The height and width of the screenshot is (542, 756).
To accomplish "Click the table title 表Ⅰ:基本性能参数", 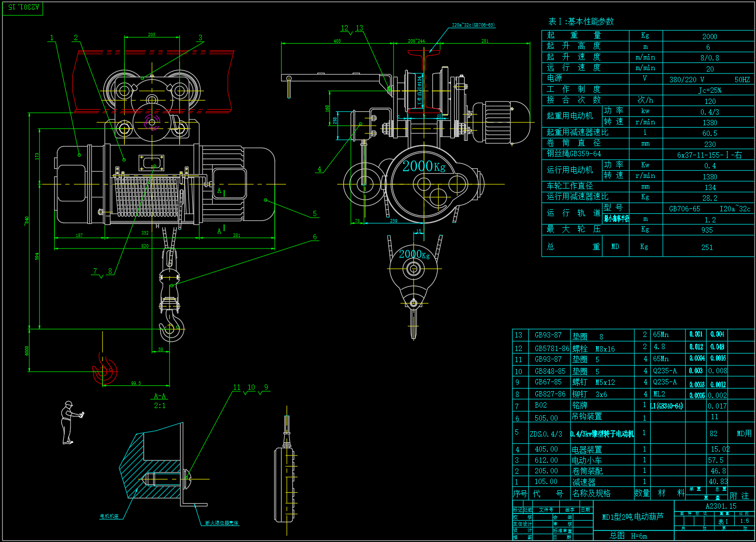I will click(x=581, y=22).
